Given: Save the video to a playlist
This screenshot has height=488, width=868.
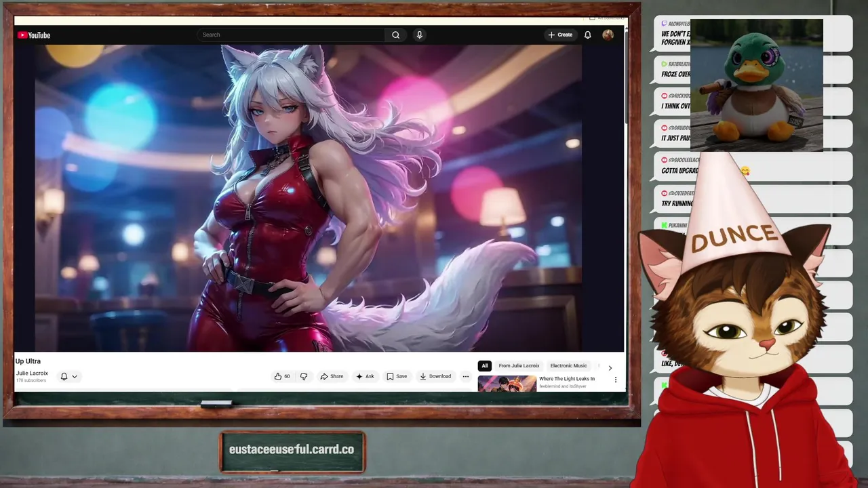Looking at the screenshot, I should (397, 376).
